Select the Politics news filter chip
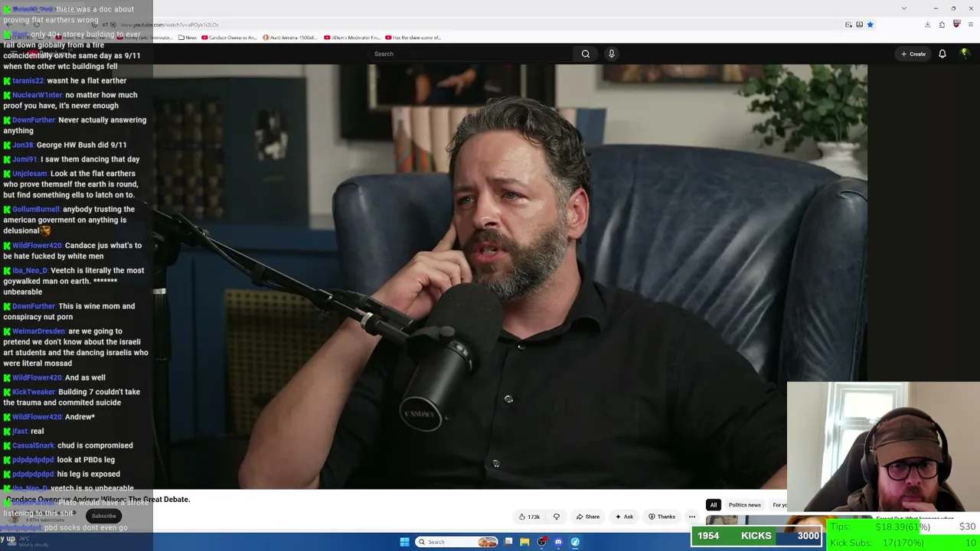Image resolution: width=980 pixels, height=551 pixels. tap(744, 505)
